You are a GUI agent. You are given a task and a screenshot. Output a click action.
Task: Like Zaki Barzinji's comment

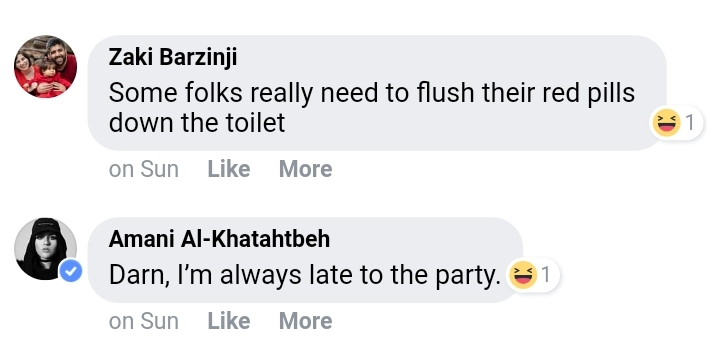coord(229,169)
